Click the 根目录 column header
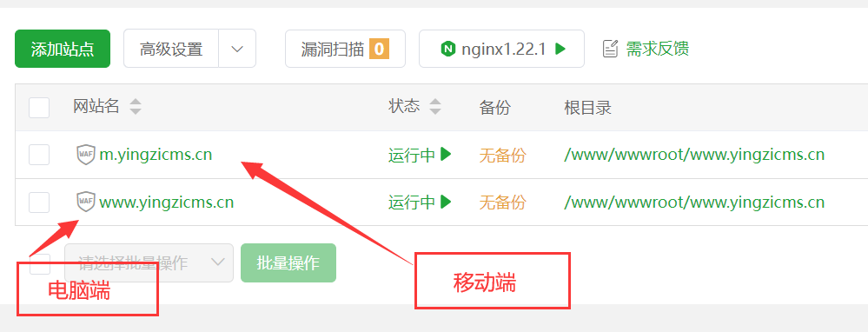The width and height of the screenshot is (868, 332). [587, 108]
